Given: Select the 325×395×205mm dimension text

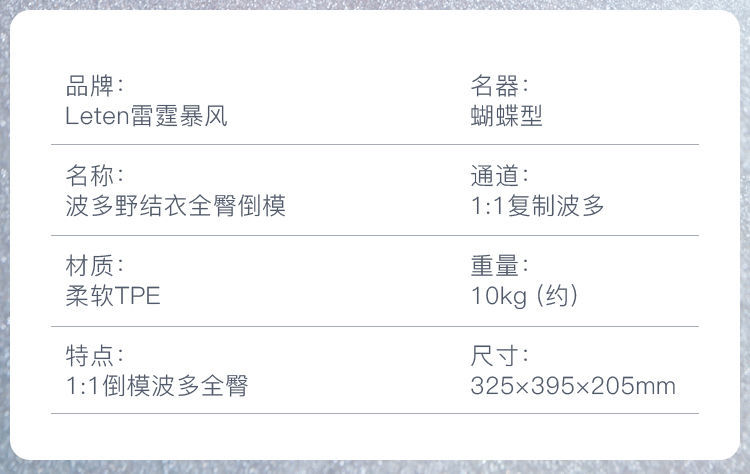Looking at the screenshot, I should click(573, 386).
